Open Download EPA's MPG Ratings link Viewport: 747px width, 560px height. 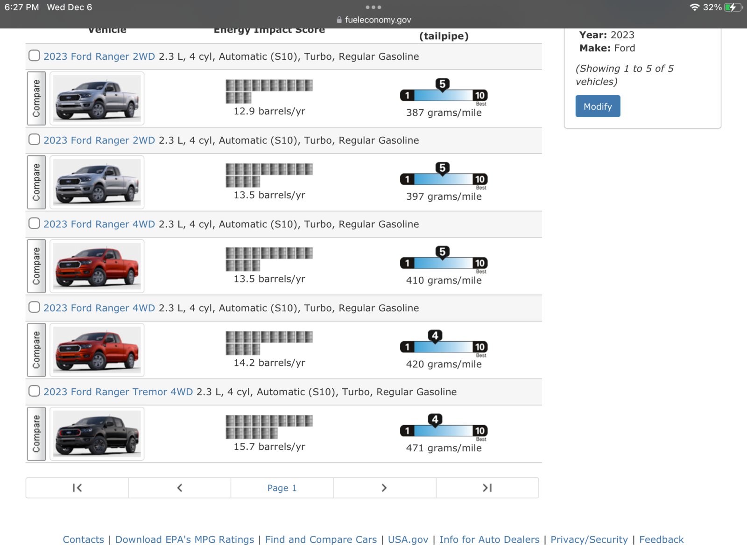click(x=185, y=539)
